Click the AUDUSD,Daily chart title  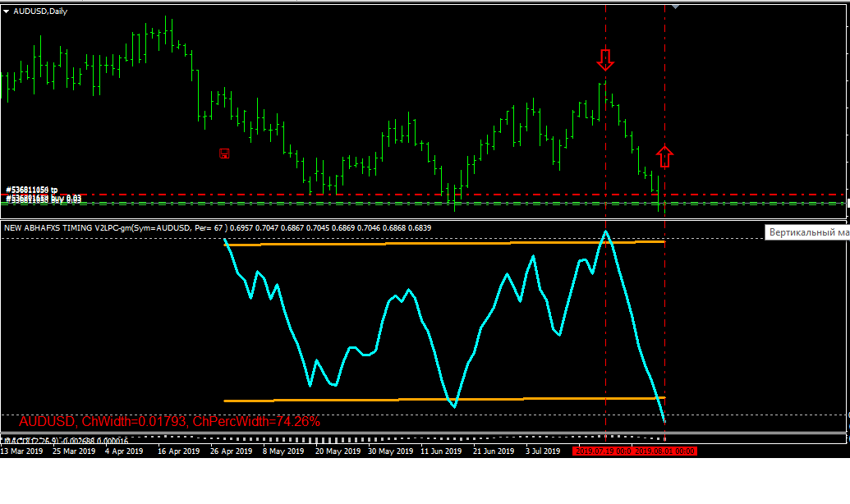pyautogui.click(x=40, y=11)
